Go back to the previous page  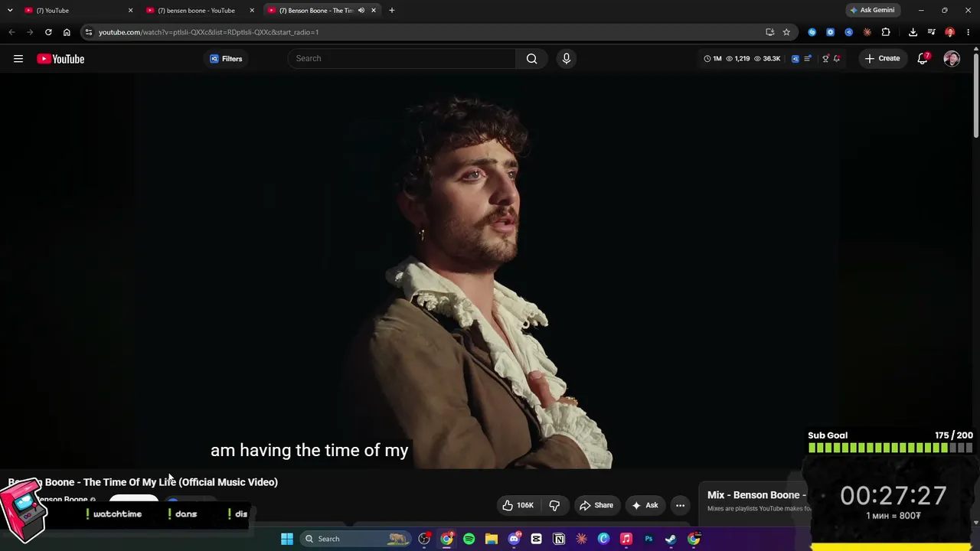[11, 32]
